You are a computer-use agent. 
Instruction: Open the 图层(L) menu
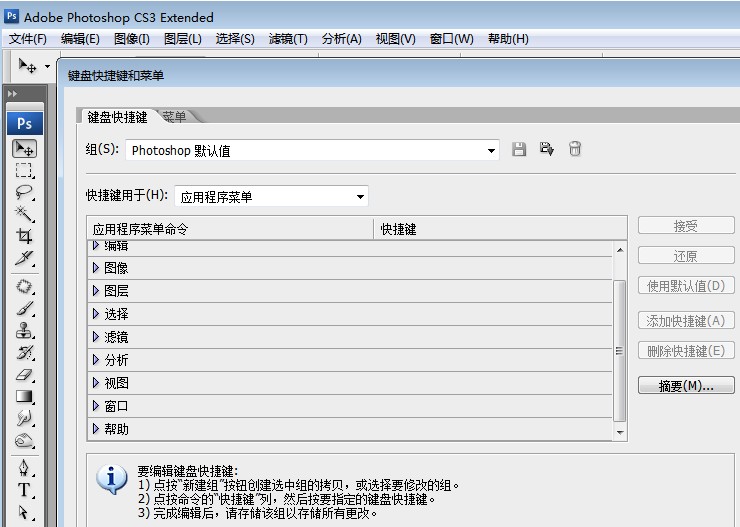pos(183,39)
